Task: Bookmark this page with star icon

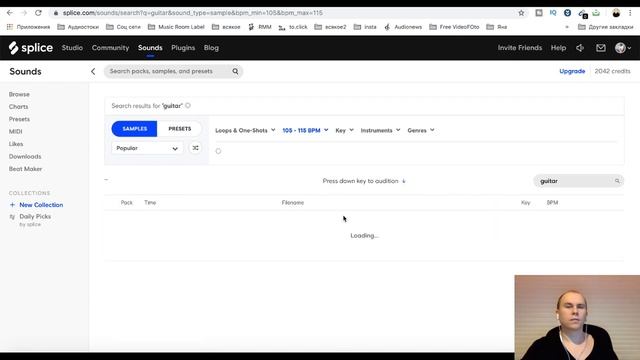Action: coord(521,13)
